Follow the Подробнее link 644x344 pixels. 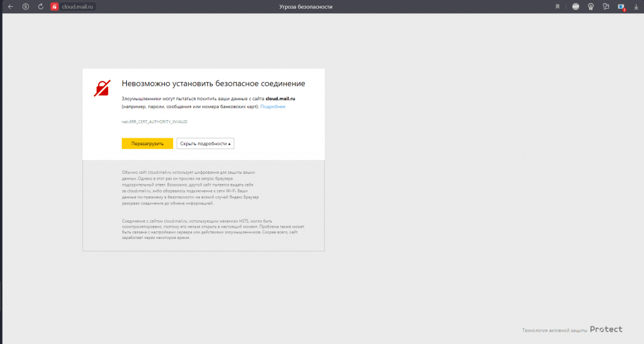[x=273, y=107]
